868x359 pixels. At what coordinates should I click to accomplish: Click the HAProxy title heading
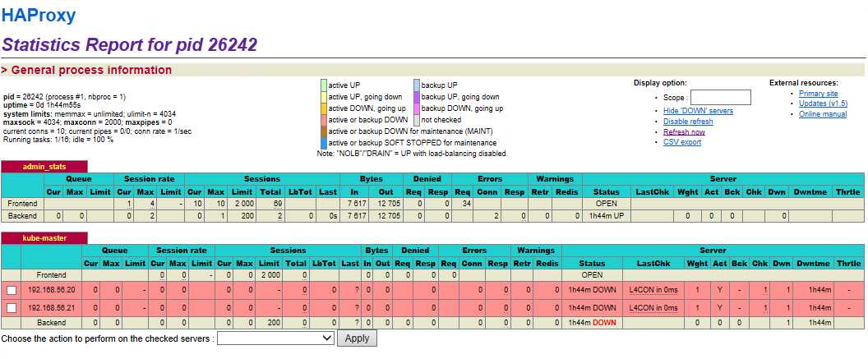[38, 16]
